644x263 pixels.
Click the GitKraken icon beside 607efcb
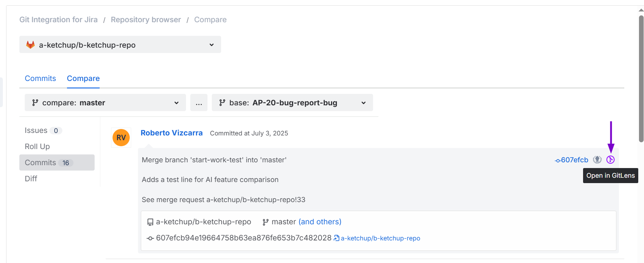[x=597, y=160]
